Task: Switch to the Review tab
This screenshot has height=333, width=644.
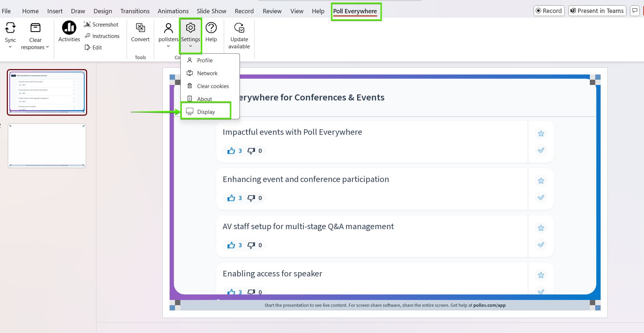Action: [272, 11]
